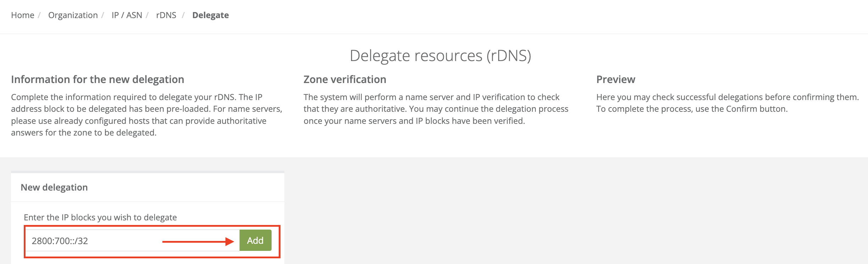Navigate to the IP / ASN breadcrumb
The width and height of the screenshot is (868, 264).
click(127, 15)
